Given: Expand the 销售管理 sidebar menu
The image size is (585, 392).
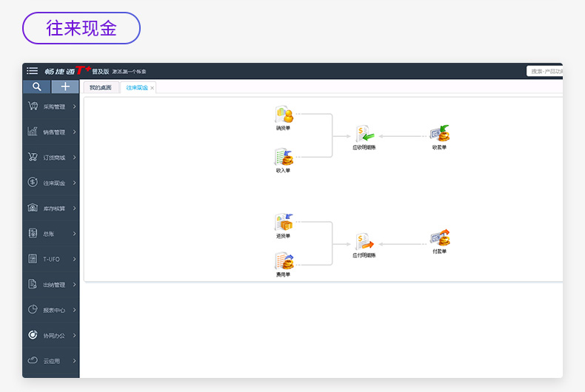Looking at the screenshot, I should coord(51,132).
